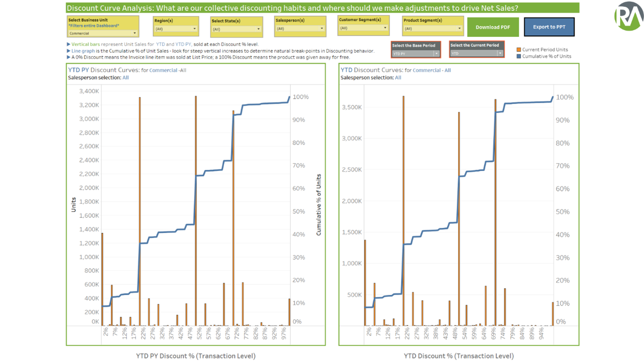
Task: Click the 94% x-axis label in YTD chart
Action: [x=541, y=334]
